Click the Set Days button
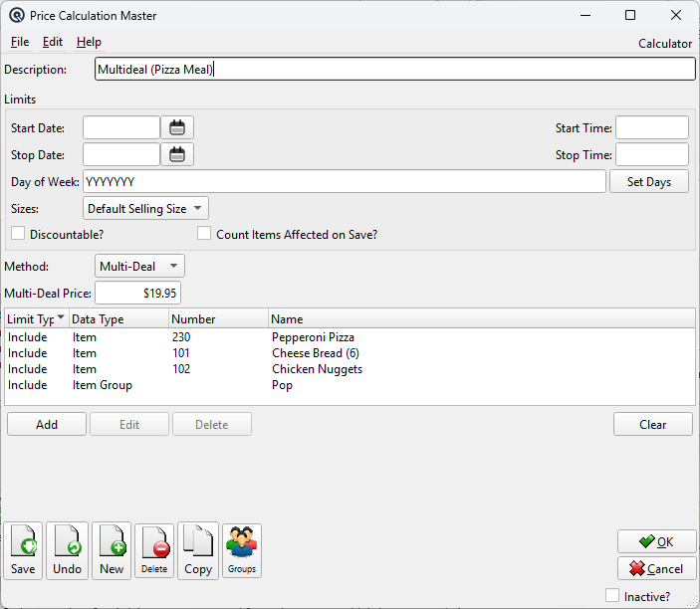 tap(648, 181)
